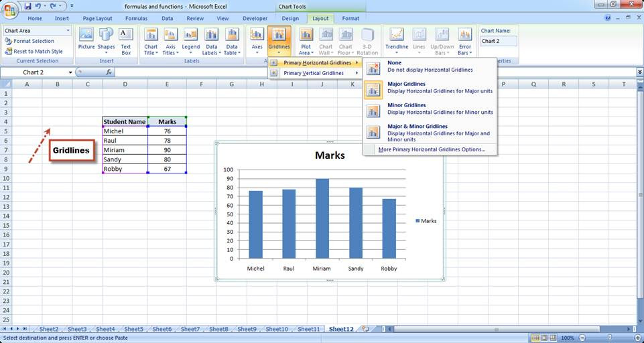Open Axis Titles options
Viewport: 644px width, 343px height.
click(x=170, y=41)
